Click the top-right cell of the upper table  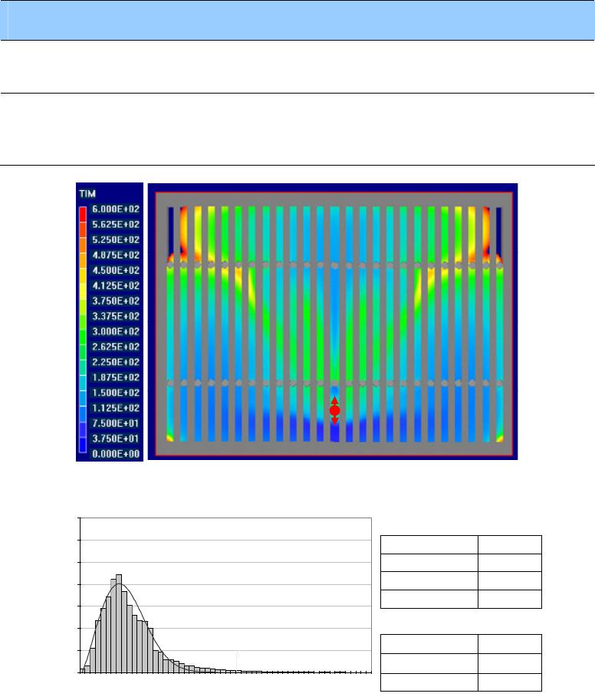509,544
